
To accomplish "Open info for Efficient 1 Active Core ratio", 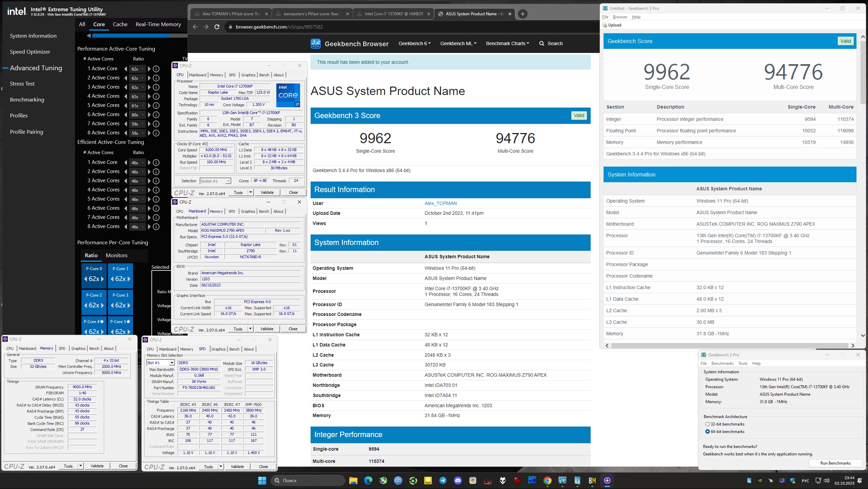I will click(x=156, y=163).
